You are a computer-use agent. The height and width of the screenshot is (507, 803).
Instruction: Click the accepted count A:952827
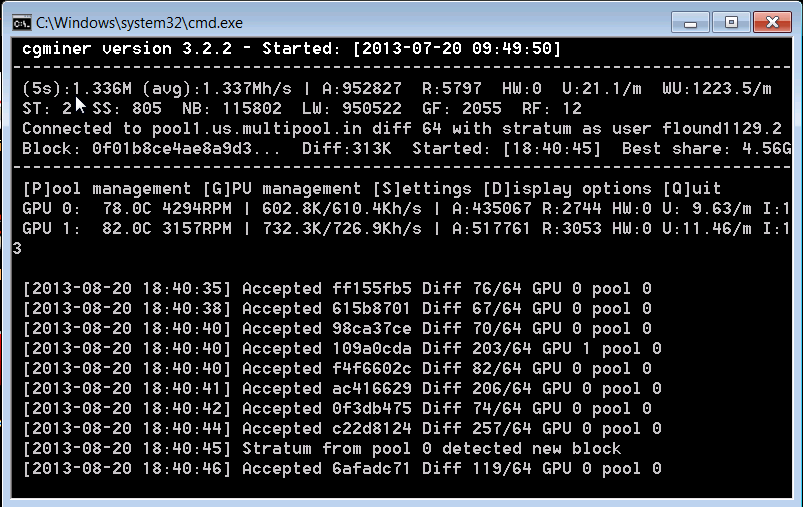tap(362, 89)
